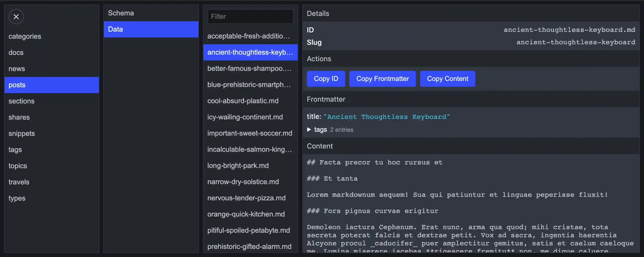Choose the shares collection
This screenshot has height=257, width=644.
coord(52,117)
